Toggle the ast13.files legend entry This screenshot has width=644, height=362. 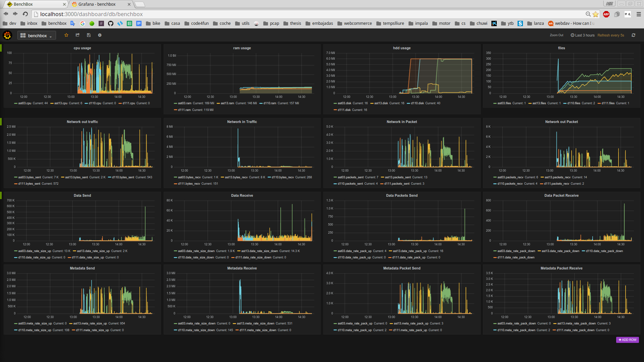[x=539, y=103]
